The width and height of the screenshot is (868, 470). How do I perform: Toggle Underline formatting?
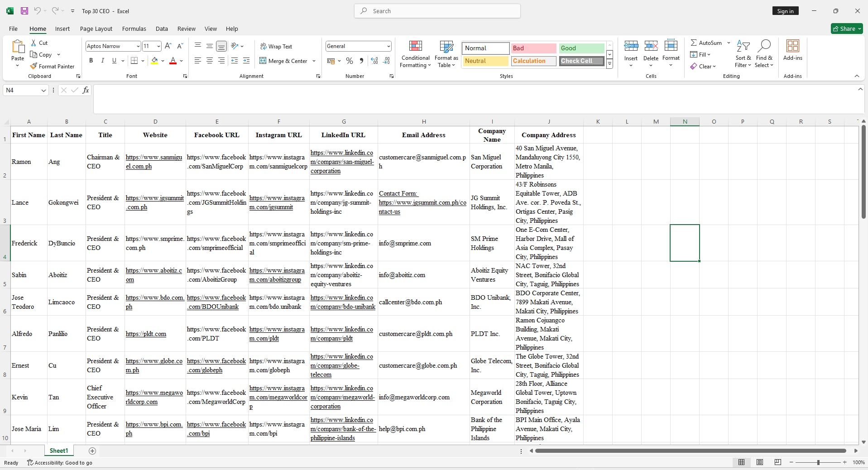pos(114,61)
